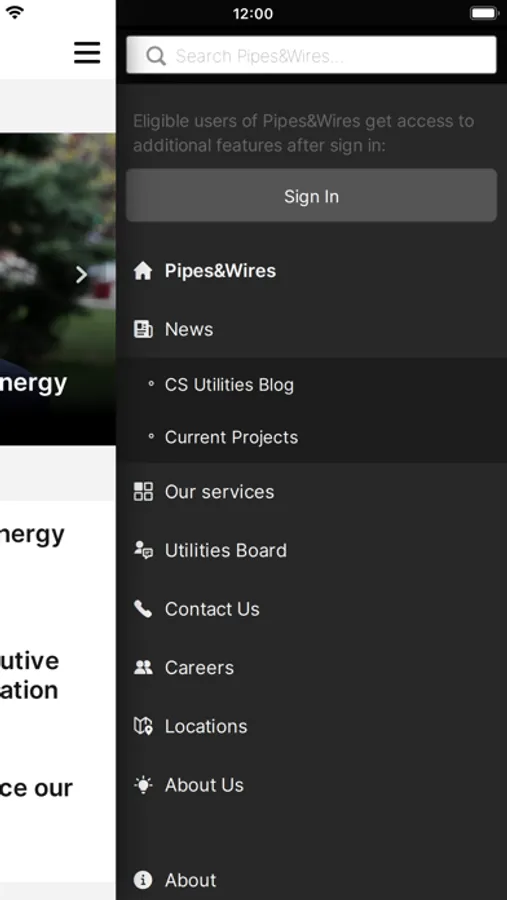Click the About info circle icon
The image size is (507, 900).
pyautogui.click(x=143, y=880)
